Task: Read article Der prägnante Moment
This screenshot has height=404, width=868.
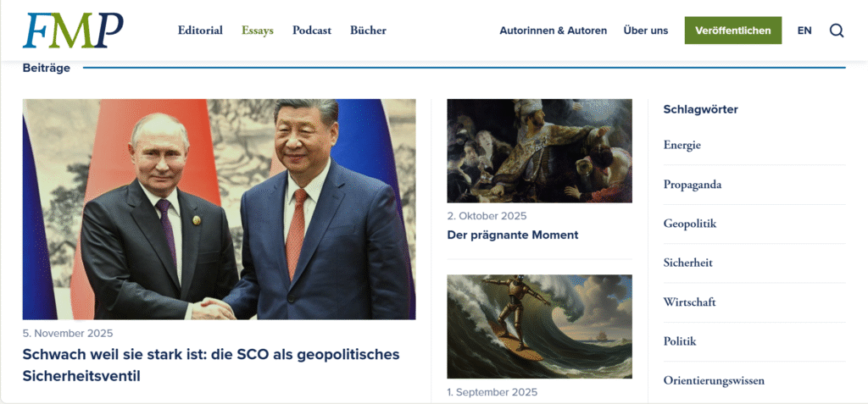Action: click(x=513, y=235)
